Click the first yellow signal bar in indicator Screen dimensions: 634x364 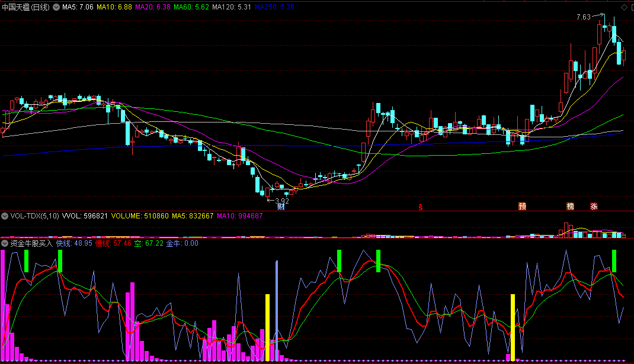click(x=267, y=328)
